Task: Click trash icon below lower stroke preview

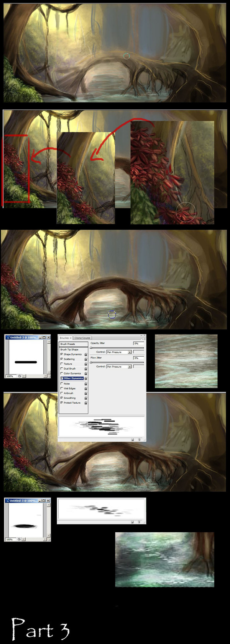Action: [x=139, y=522]
